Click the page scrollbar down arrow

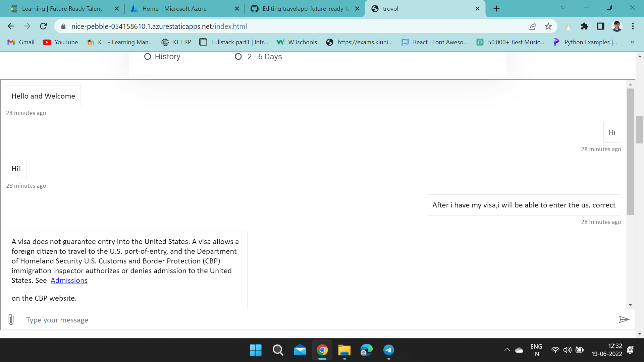pos(640,334)
